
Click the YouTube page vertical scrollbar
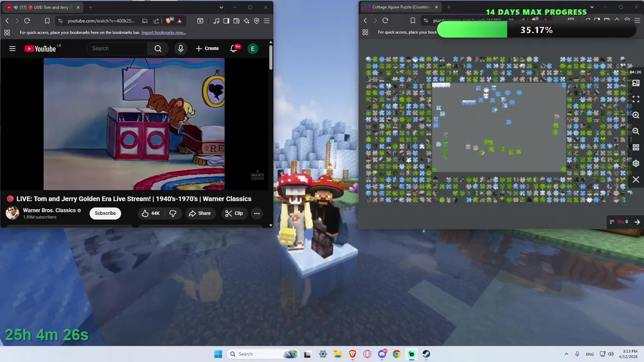pyautogui.click(x=271, y=58)
